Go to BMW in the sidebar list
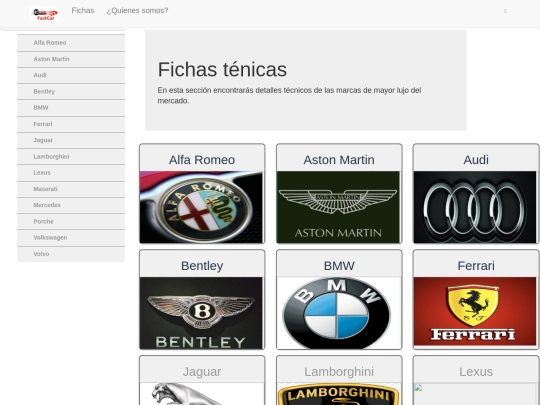This screenshot has width=540, height=405. click(x=71, y=108)
